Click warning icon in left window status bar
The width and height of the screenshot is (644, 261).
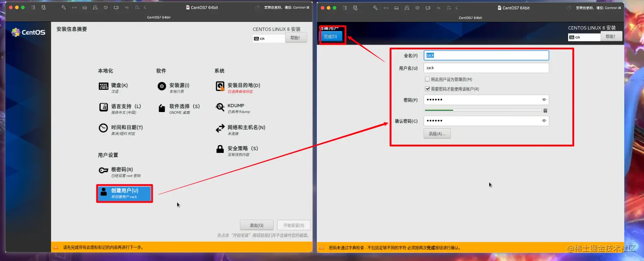coord(56,247)
